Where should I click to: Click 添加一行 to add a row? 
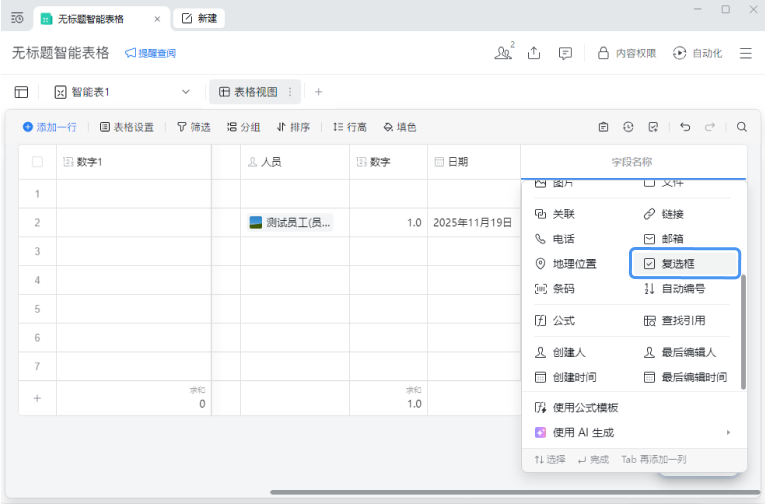point(50,127)
